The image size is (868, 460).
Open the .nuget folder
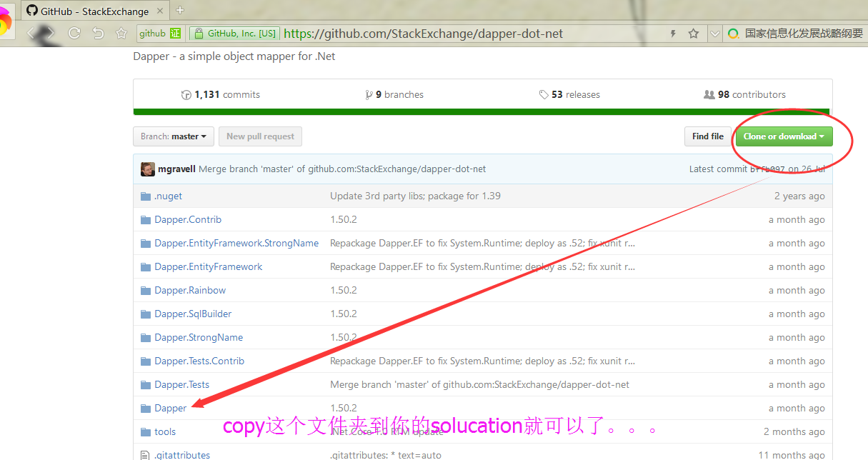168,196
